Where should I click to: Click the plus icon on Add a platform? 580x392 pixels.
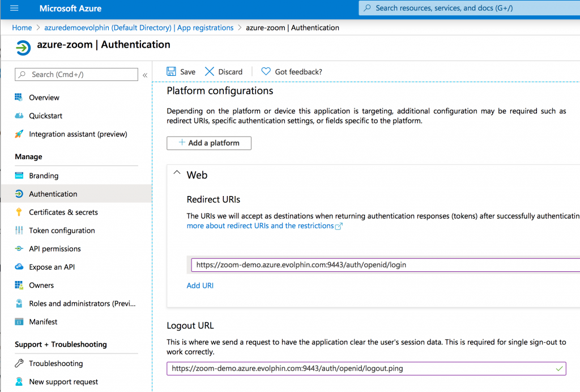pyautogui.click(x=182, y=142)
